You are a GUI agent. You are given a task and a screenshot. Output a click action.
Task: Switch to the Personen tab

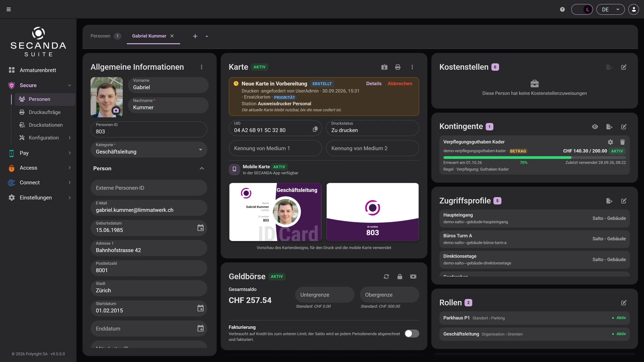pyautogui.click(x=106, y=36)
